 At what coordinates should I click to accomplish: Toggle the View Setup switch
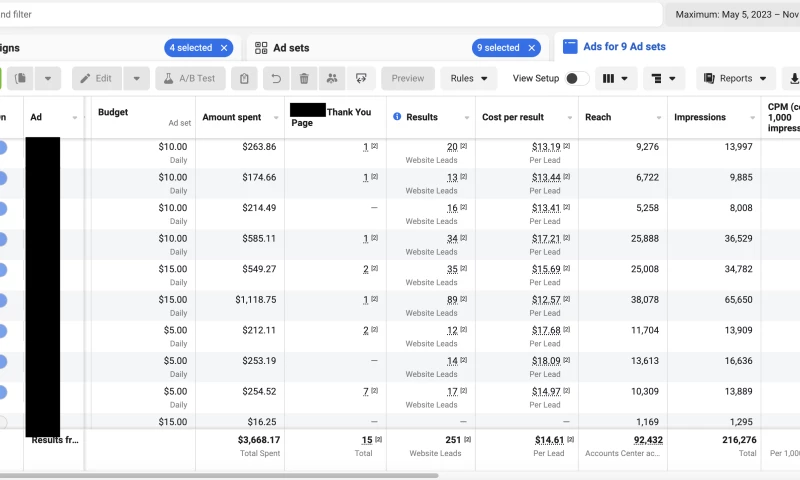[x=577, y=78]
